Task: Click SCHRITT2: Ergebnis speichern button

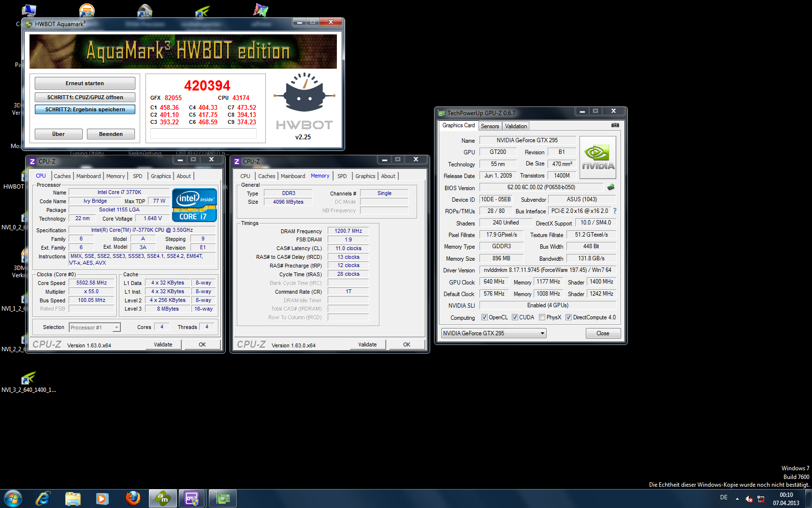Action: (85, 109)
